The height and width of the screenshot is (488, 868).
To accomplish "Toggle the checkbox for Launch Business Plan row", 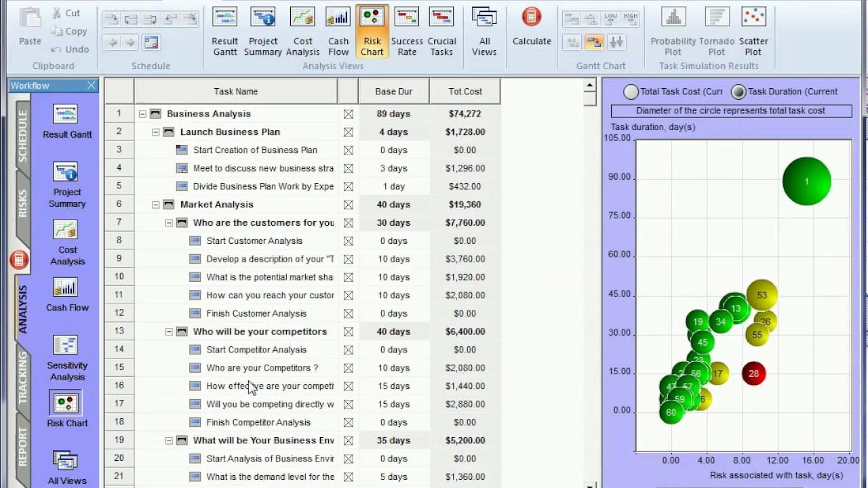I will point(348,132).
